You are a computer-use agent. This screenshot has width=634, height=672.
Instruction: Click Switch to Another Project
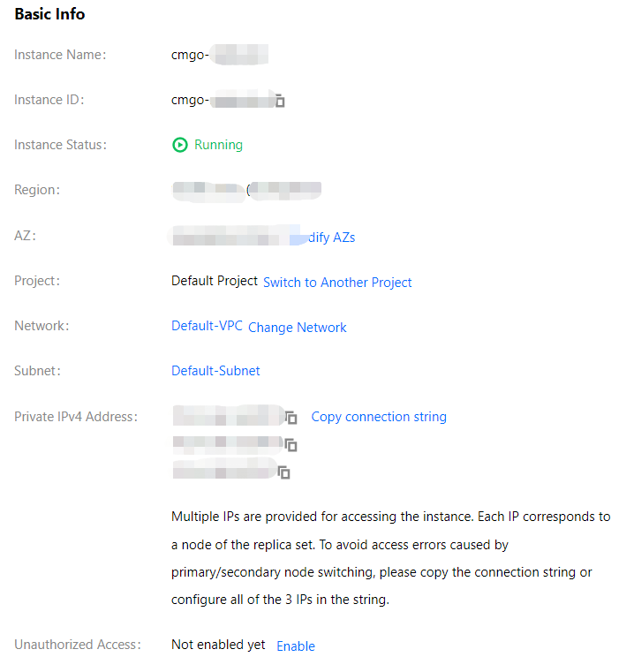pyautogui.click(x=337, y=283)
